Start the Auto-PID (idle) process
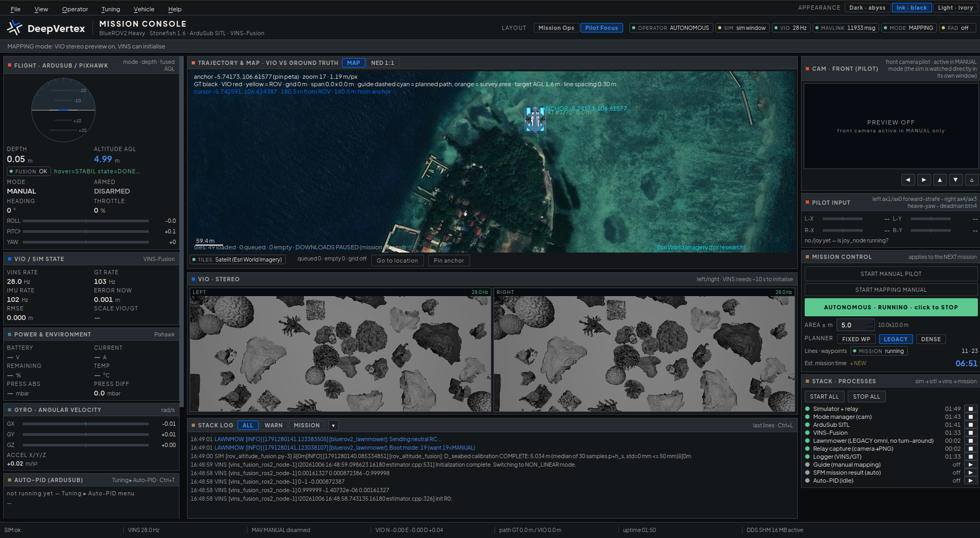980x538 pixels. (971, 480)
